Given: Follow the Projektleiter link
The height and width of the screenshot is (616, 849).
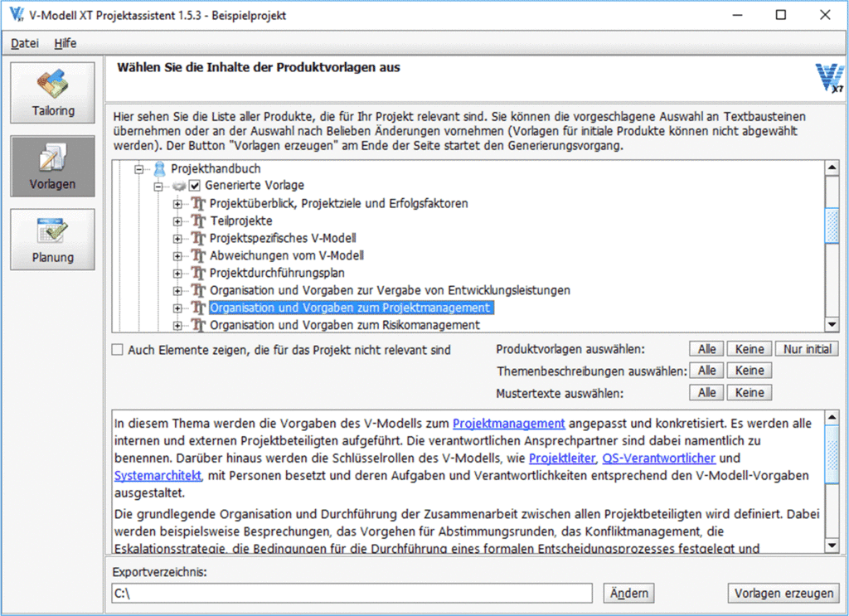Looking at the screenshot, I should [561, 458].
